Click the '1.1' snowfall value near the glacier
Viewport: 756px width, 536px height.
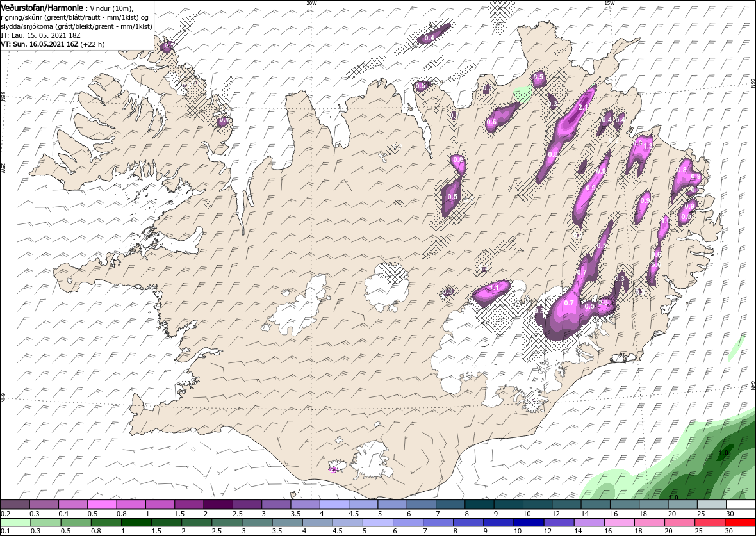(494, 288)
